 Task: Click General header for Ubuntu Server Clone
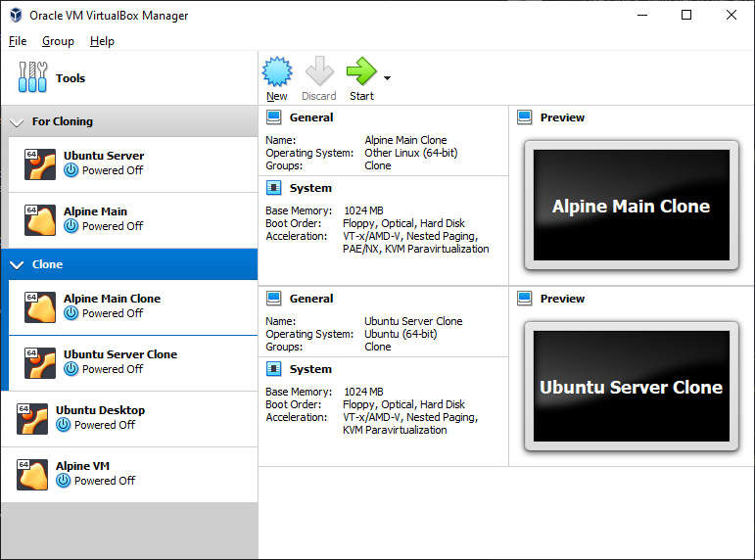[x=311, y=299]
